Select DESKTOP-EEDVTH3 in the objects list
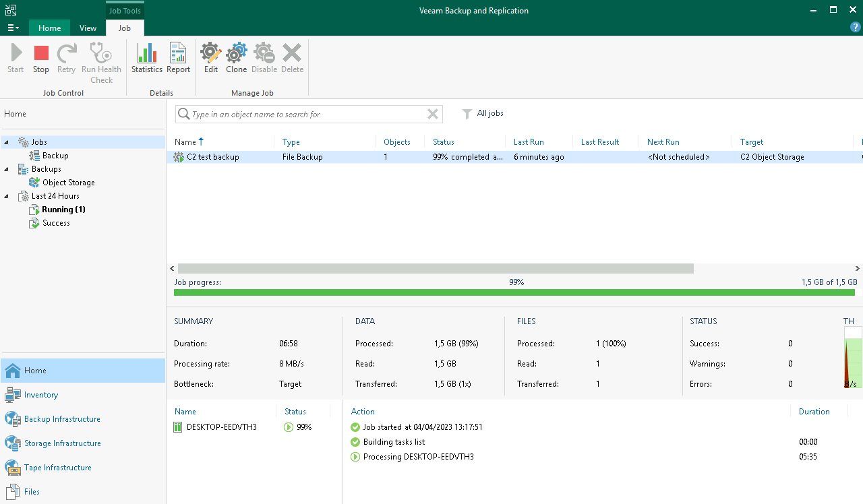Viewport: 863px width, 504px height. click(222, 427)
